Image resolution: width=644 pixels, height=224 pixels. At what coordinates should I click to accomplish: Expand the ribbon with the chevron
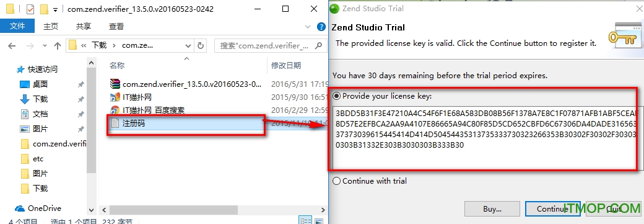[308, 27]
